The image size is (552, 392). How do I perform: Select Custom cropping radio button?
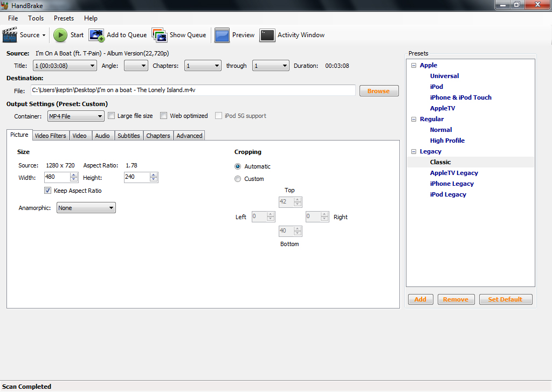238,179
